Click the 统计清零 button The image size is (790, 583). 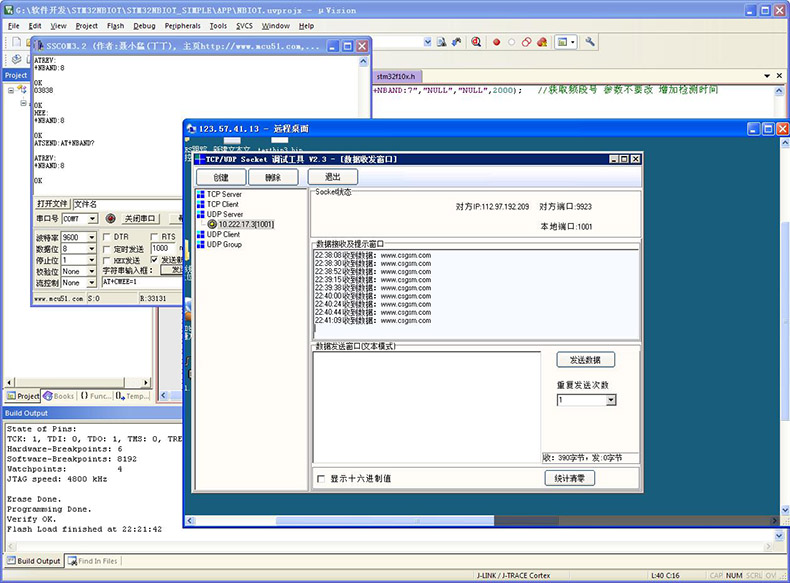570,478
